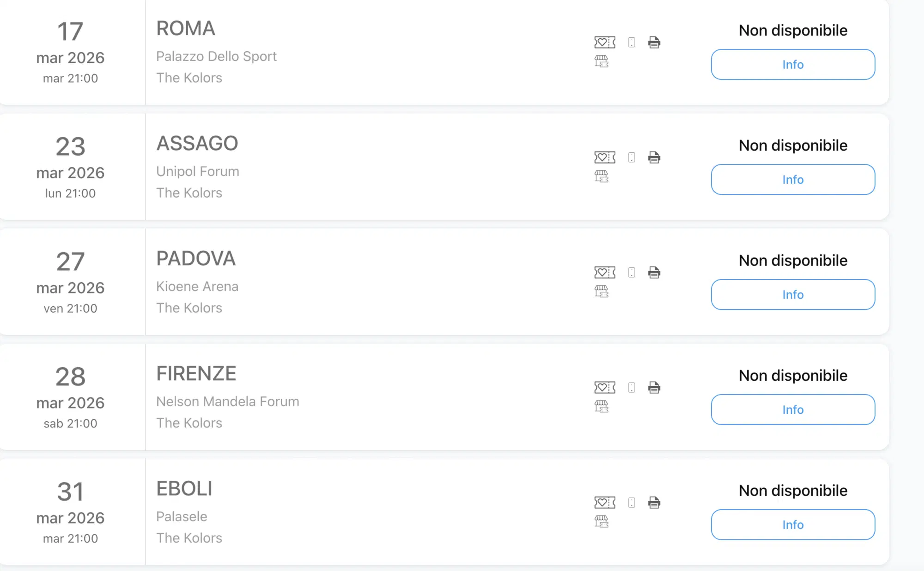
Task: View Info for the Eboli event
Action: (x=792, y=525)
